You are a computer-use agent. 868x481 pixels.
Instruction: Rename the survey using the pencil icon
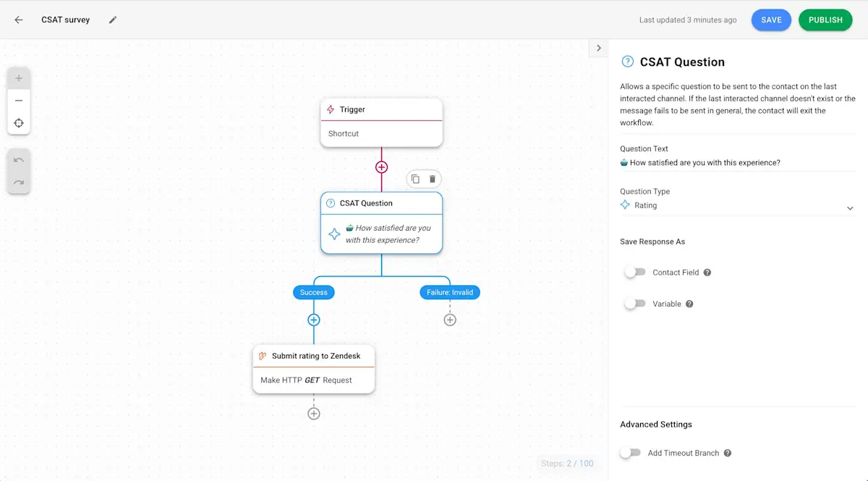[x=113, y=20]
